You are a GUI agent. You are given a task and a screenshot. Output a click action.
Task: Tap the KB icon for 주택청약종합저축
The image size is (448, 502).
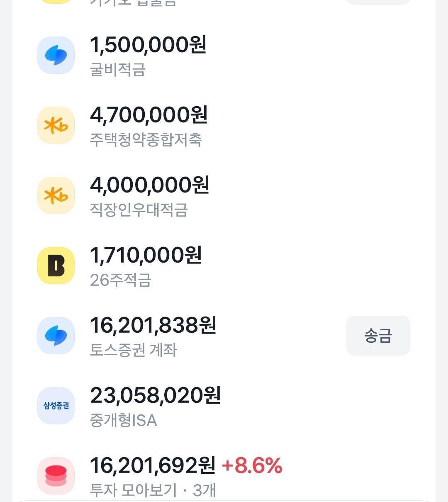tap(56, 125)
